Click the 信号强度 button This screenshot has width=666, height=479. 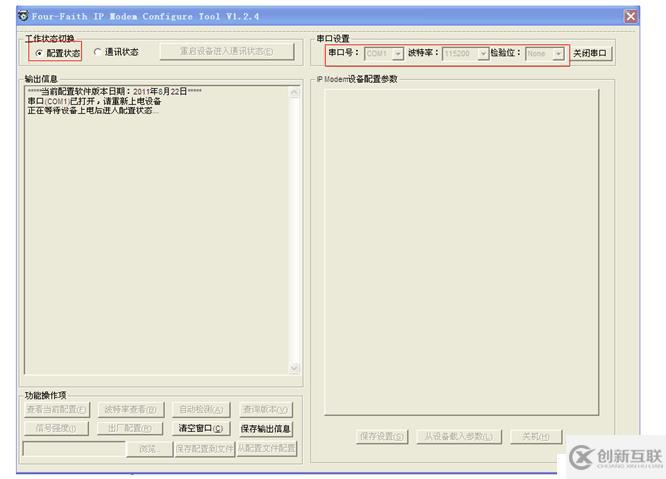(x=56, y=428)
